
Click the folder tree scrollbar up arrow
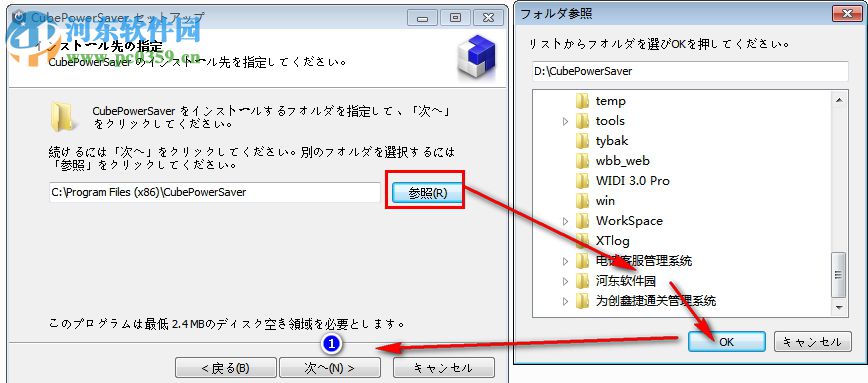coord(839,100)
